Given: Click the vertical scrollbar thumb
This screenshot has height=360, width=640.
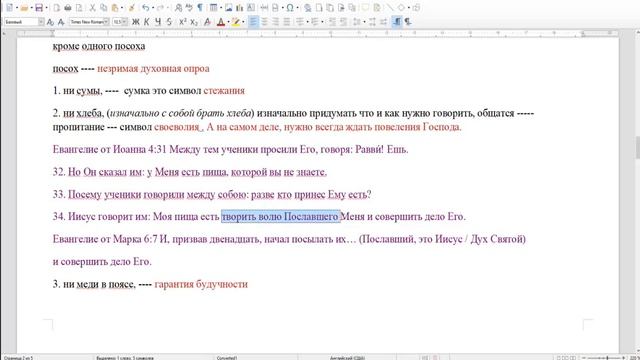Looking at the screenshot, I should pos(637,147).
